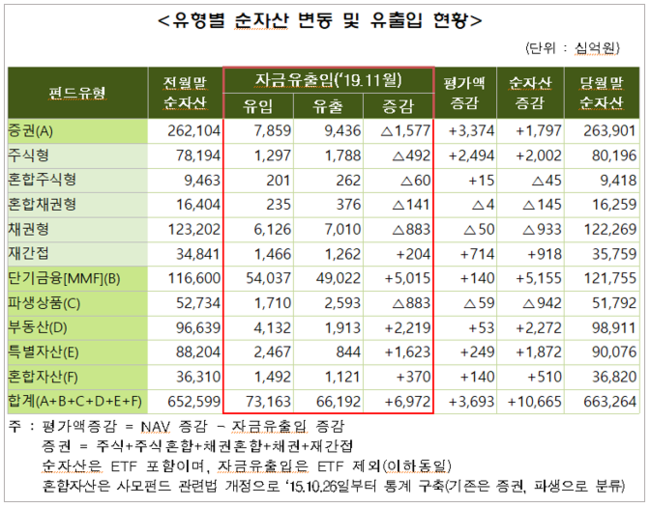Click the unit label (단위 : 십억원)
Viewport: 650px width, 507px height.
click(x=580, y=47)
